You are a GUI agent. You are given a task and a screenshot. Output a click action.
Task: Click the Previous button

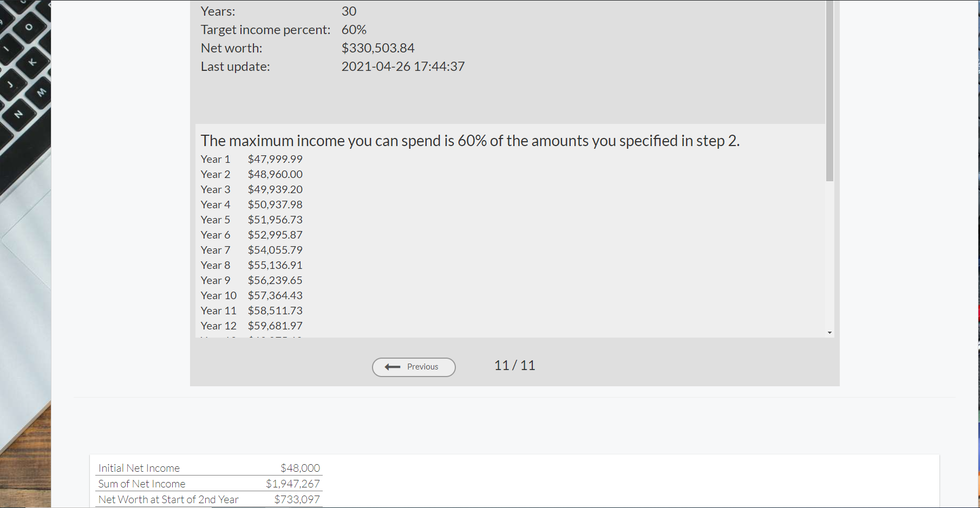[414, 367]
